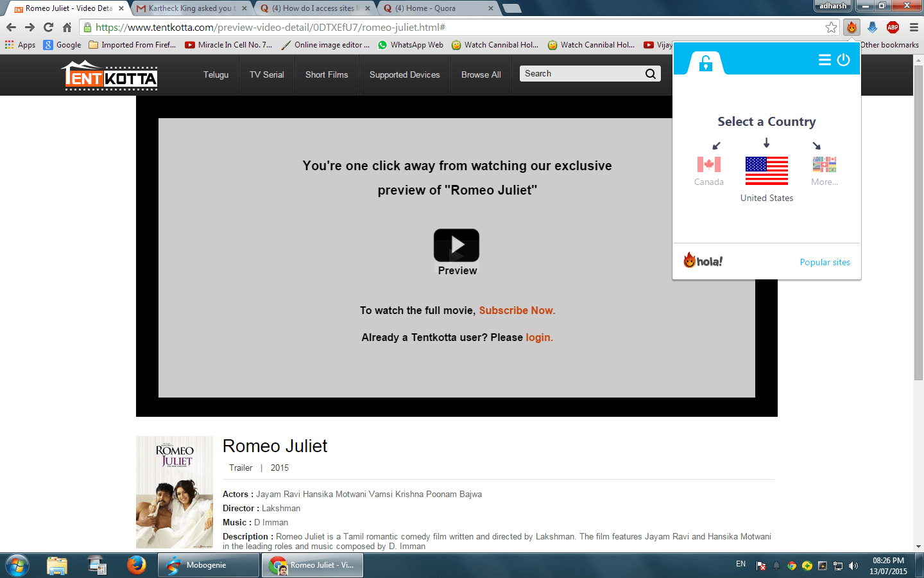Go back with the browser back arrow

11,27
